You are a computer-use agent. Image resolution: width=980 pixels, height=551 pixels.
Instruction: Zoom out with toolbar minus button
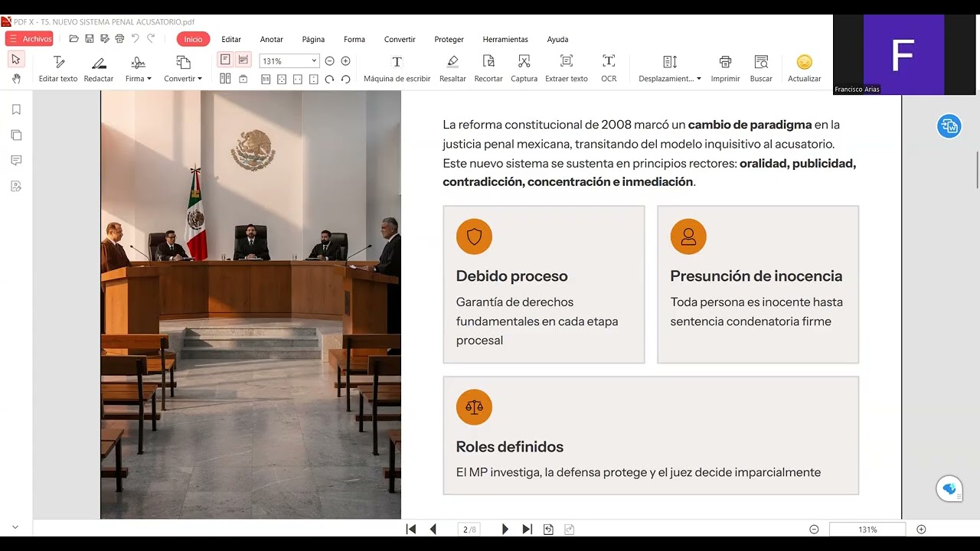coord(330,60)
